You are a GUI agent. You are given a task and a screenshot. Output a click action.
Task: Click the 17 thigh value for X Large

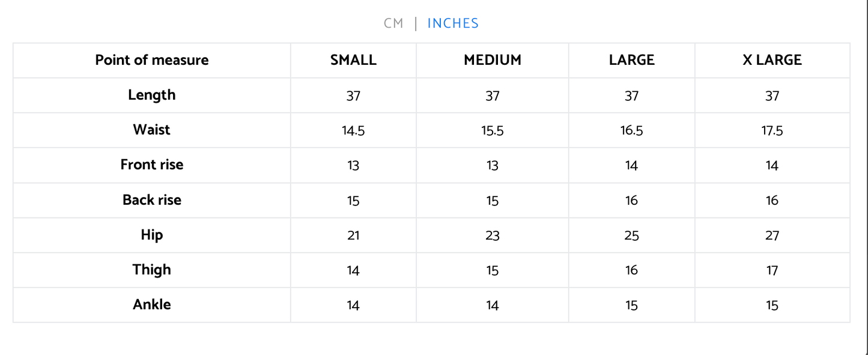click(x=772, y=270)
